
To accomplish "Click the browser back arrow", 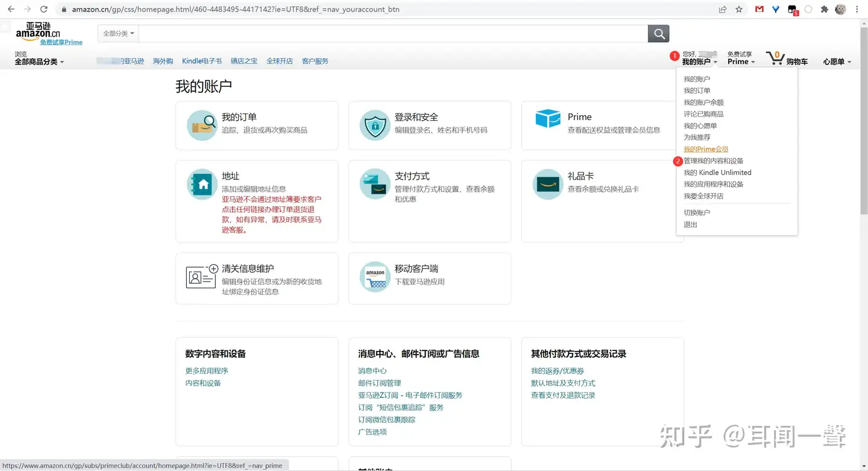I will [11, 9].
